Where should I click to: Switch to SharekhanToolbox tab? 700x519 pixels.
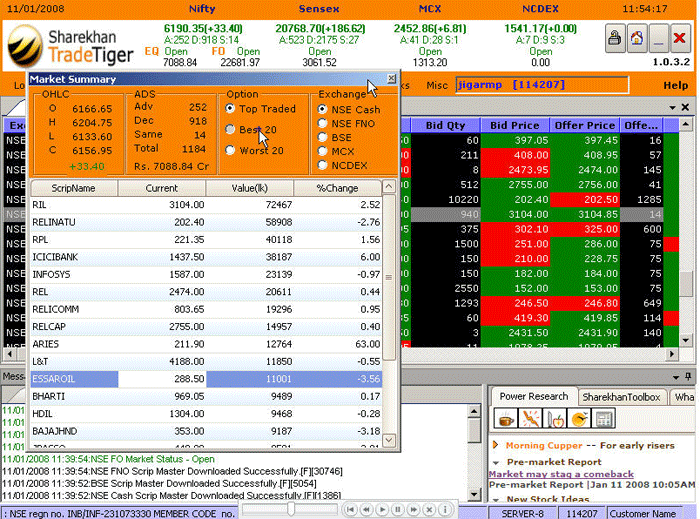point(621,397)
